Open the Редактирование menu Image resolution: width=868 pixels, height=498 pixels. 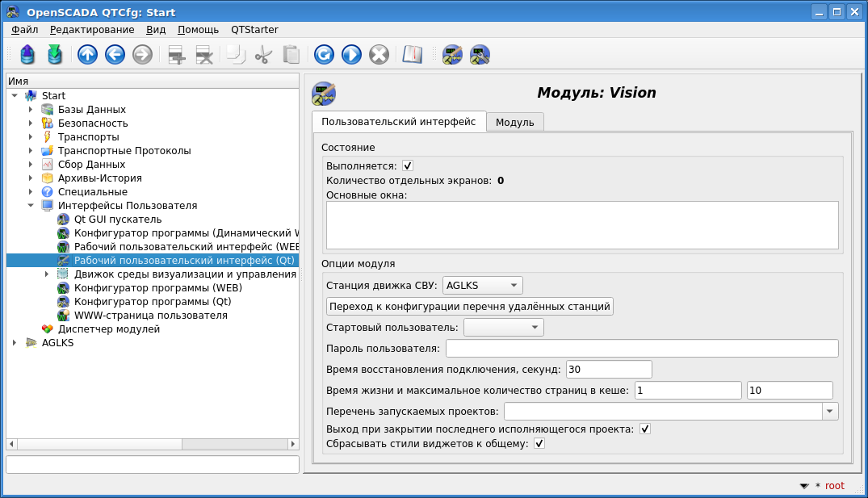(x=92, y=30)
